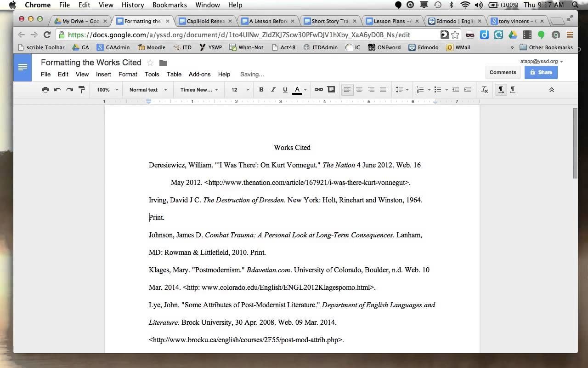This screenshot has height=368, width=588.
Task: Click the Insert link icon
Action: (318, 90)
